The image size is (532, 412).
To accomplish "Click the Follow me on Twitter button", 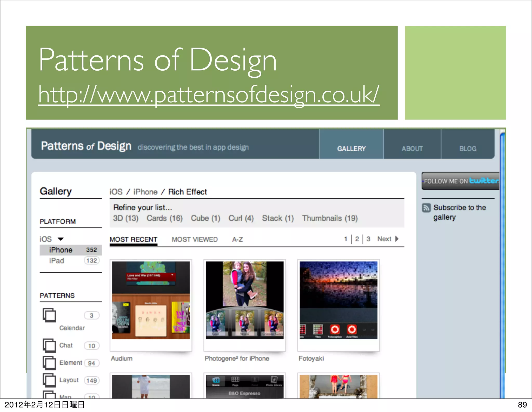I will [461, 181].
